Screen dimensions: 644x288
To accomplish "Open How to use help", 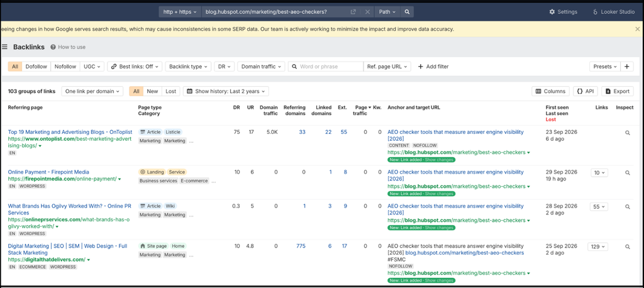I will [x=68, y=47].
